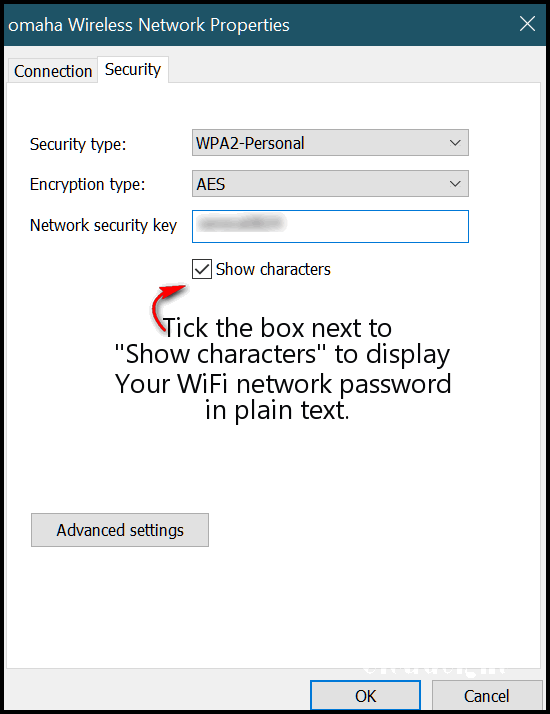Dismiss changes with the Cancel button

click(487, 696)
